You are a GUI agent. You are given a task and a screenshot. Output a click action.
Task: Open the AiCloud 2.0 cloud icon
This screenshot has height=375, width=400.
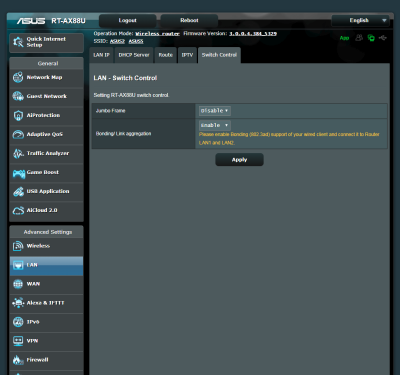(x=18, y=210)
